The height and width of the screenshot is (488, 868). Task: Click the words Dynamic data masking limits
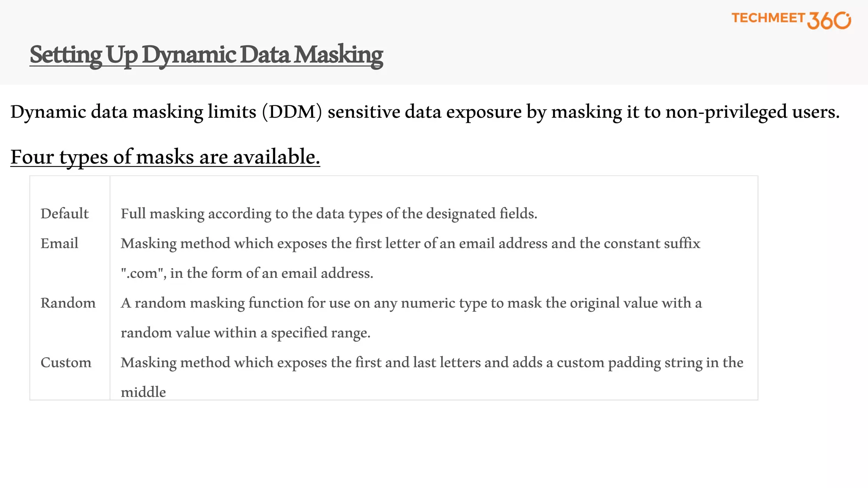point(133,112)
